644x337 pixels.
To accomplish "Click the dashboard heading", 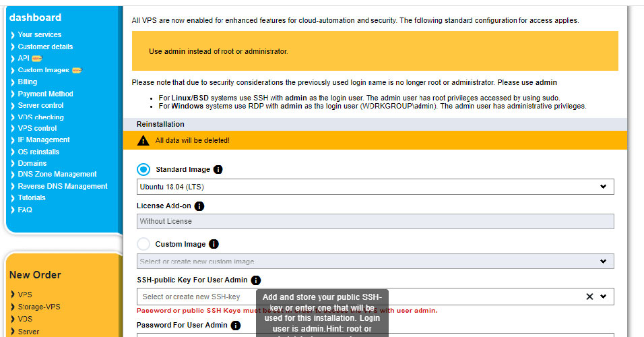I will pyautogui.click(x=35, y=18).
